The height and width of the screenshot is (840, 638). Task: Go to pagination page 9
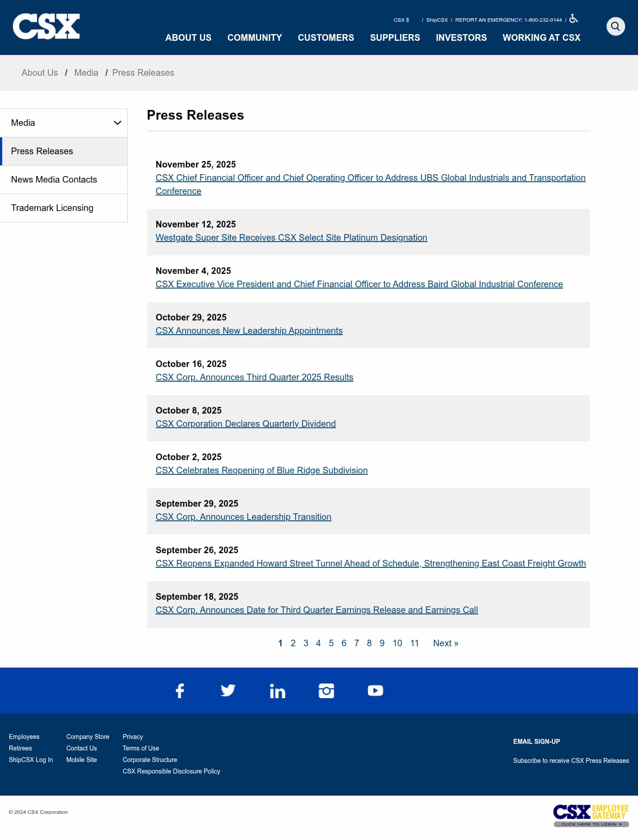tap(382, 643)
